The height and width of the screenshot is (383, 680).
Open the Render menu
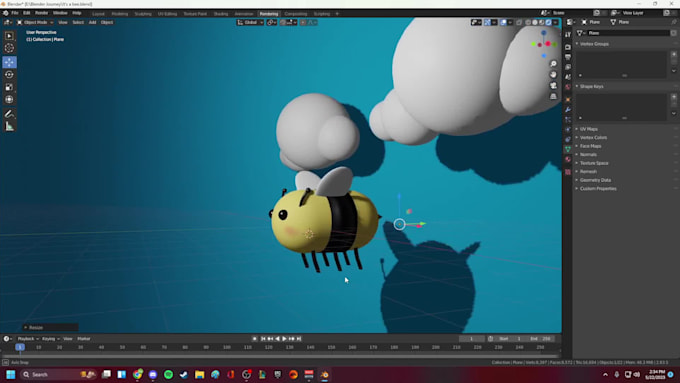click(41, 13)
